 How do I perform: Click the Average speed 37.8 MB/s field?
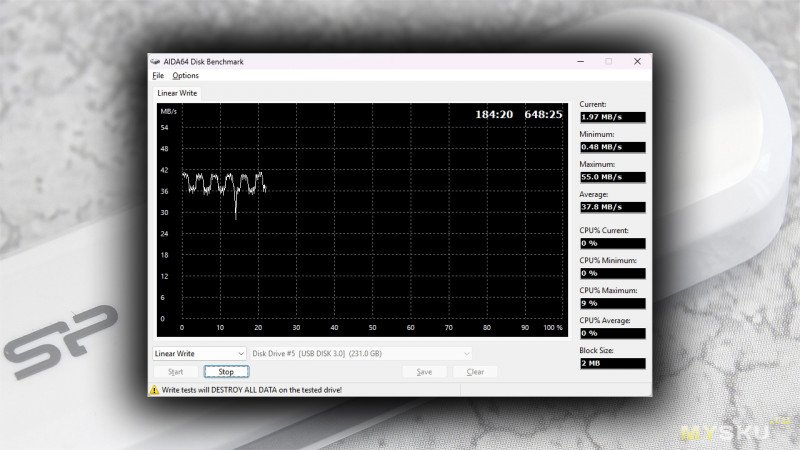612,207
